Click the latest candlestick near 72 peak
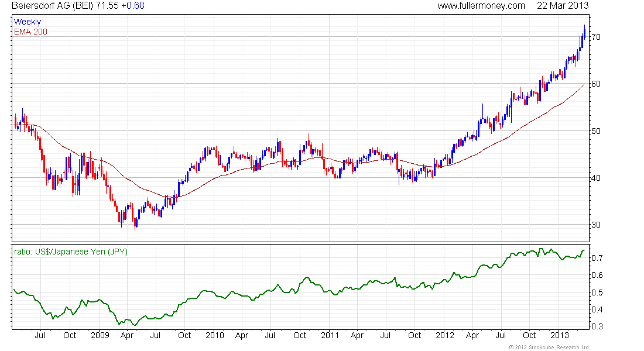 (x=584, y=32)
